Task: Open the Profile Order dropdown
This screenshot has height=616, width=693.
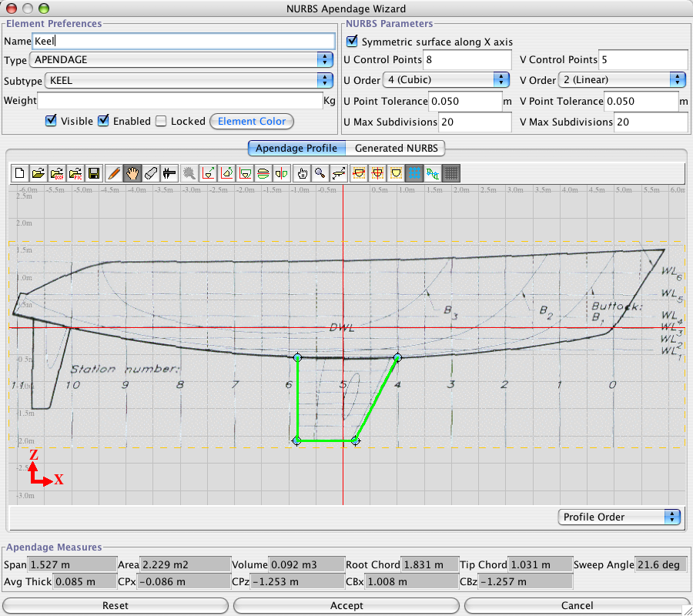Action: pos(620,517)
